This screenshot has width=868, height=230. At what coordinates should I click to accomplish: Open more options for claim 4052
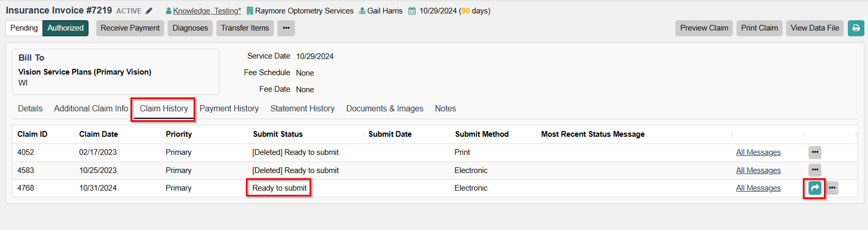[815, 152]
